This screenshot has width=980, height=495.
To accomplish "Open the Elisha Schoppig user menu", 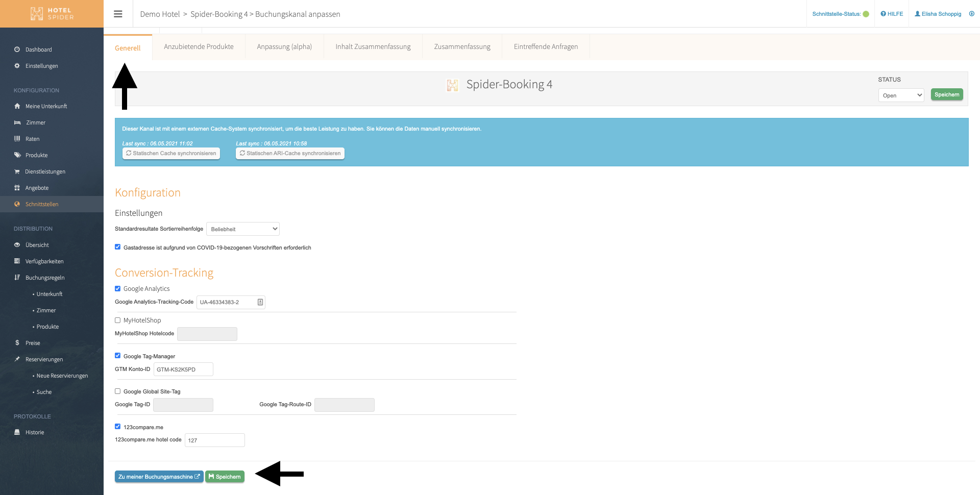I will (x=938, y=14).
